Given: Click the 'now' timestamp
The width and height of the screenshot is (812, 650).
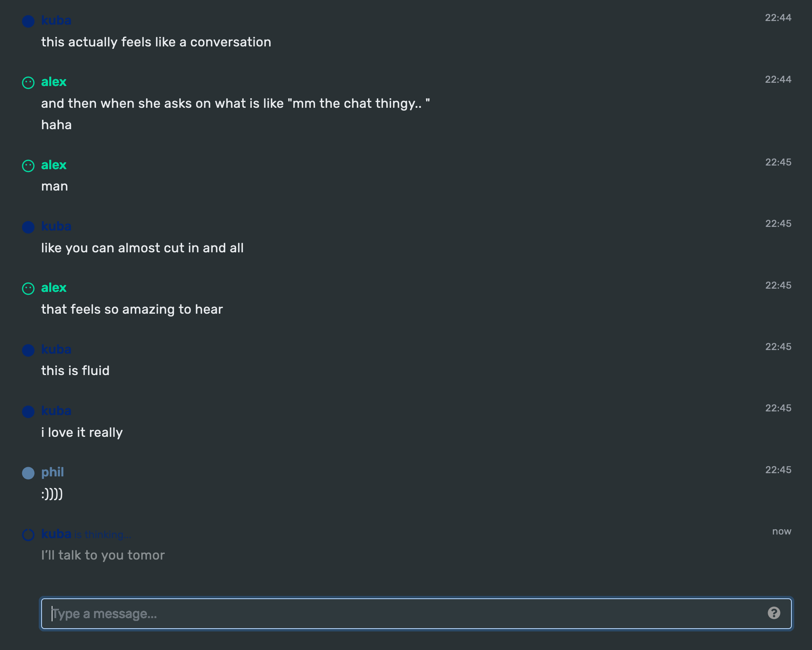Looking at the screenshot, I should click(782, 531).
